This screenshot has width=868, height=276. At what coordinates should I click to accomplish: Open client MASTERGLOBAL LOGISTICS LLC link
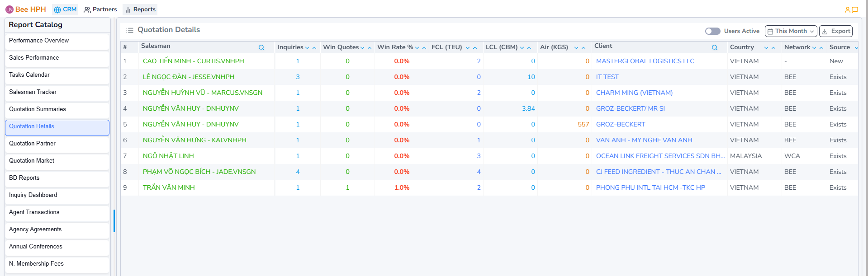point(645,61)
